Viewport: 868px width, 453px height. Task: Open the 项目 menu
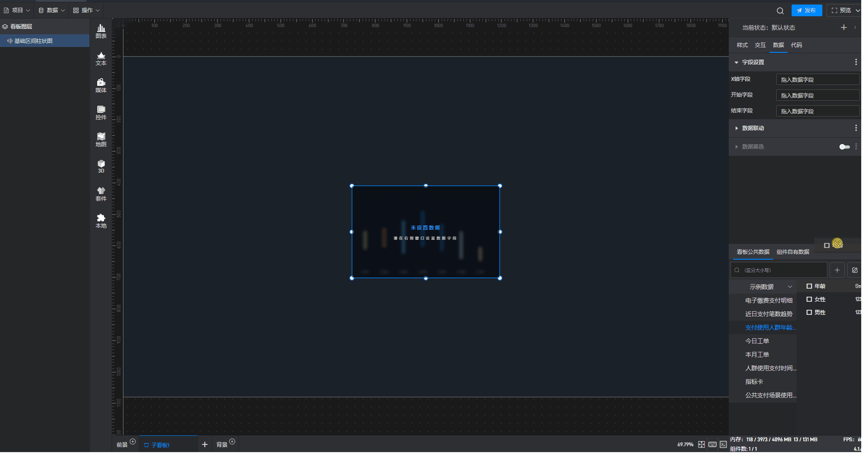[17, 10]
